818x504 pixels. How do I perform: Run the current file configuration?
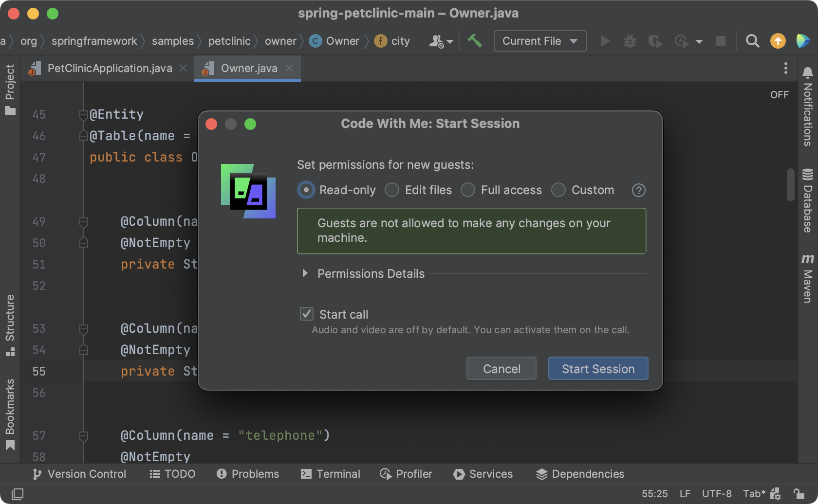tap(605, 41)
